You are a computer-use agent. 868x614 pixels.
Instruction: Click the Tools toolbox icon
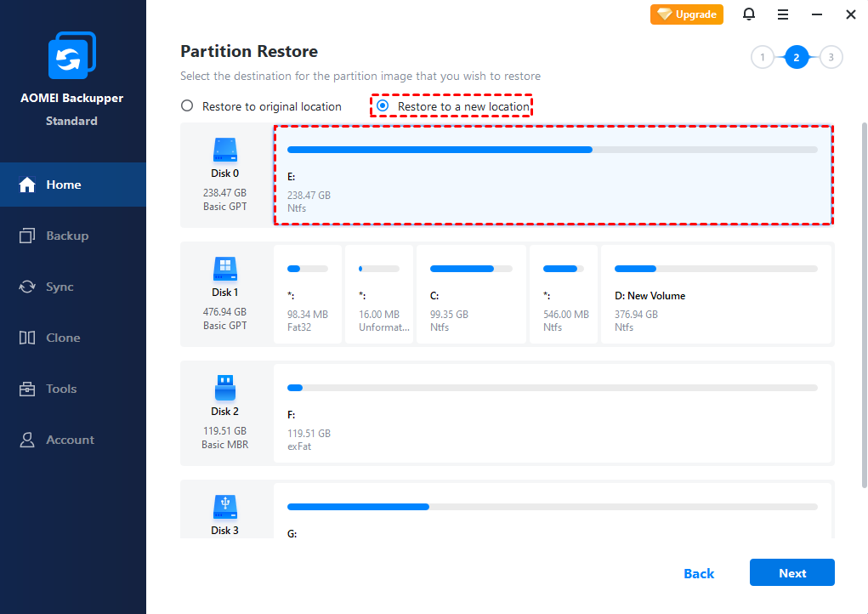click(27, 389)
